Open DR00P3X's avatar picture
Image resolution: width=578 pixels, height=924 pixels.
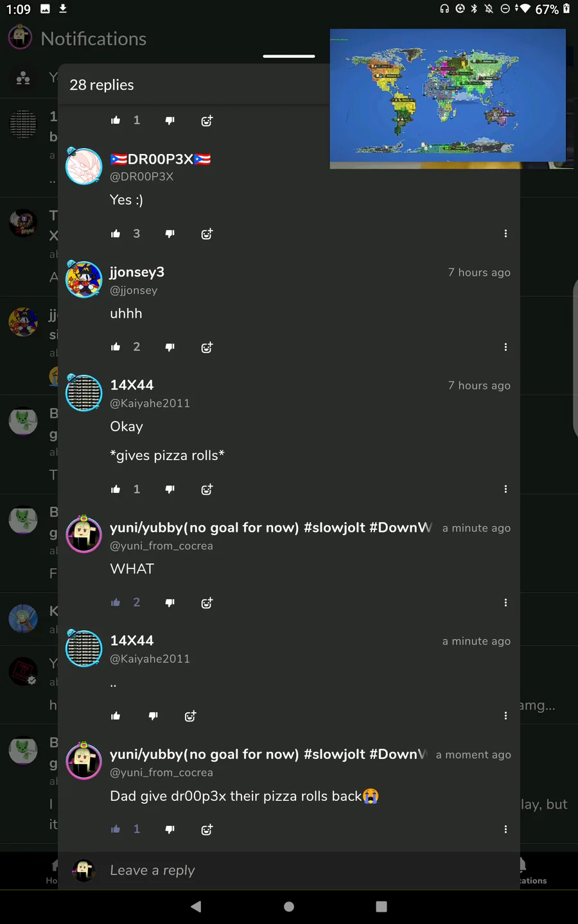coord(84,166)
